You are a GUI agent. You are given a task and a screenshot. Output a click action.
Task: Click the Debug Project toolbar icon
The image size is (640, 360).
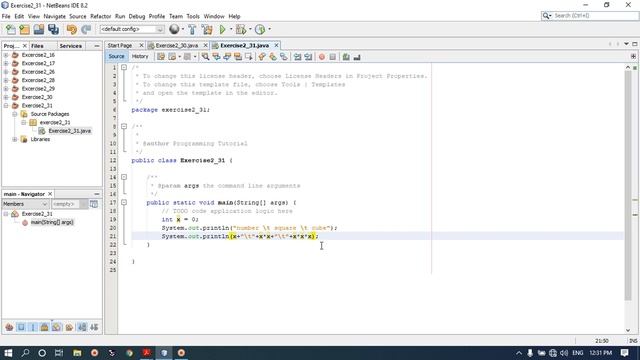(241, 29)
